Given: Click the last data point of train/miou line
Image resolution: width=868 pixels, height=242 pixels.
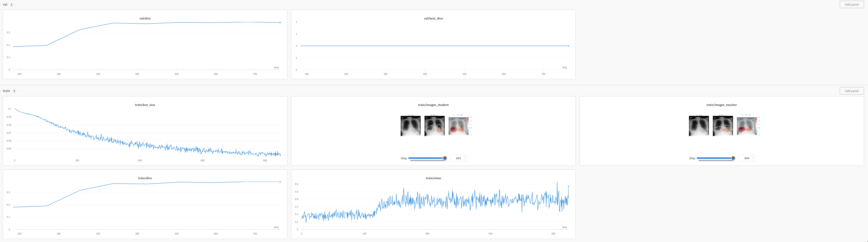Looking at the screenshot, I should [569, 186].
